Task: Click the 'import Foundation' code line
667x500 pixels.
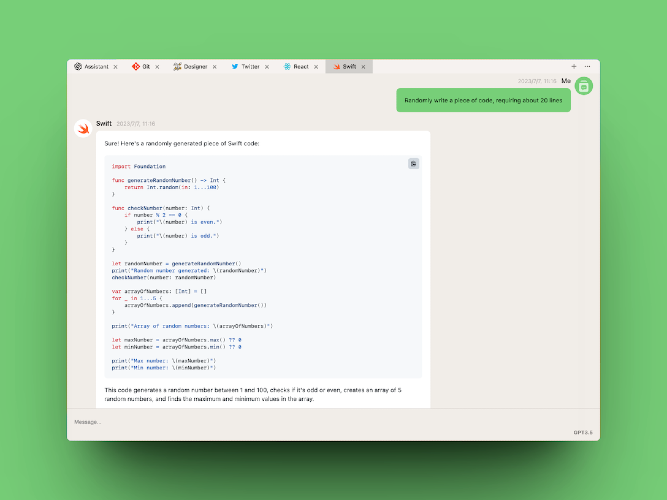Action: click(139, 166)
